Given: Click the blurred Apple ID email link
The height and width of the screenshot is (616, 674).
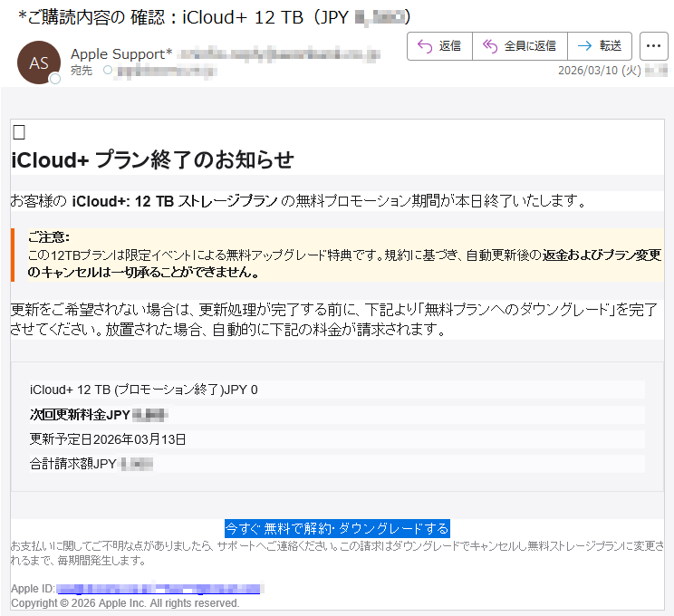Looking at the screenshot, I should coord(159,589).
